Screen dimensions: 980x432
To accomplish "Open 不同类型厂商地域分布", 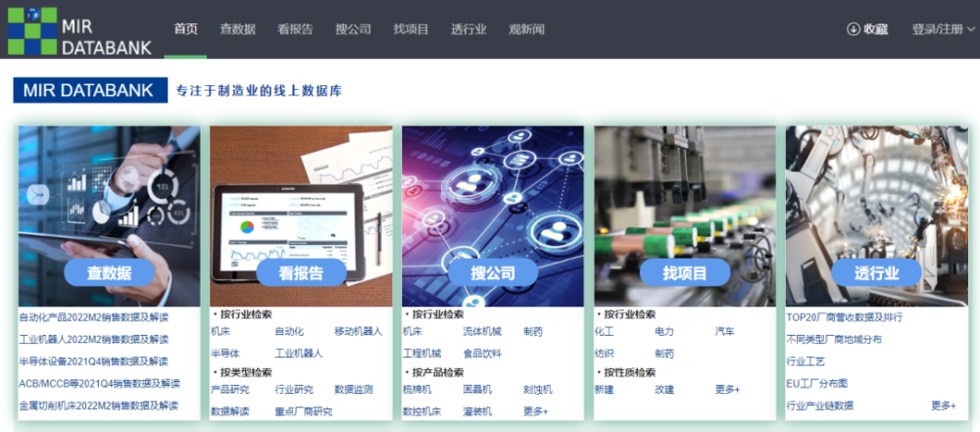I will (x=834, y=339).
